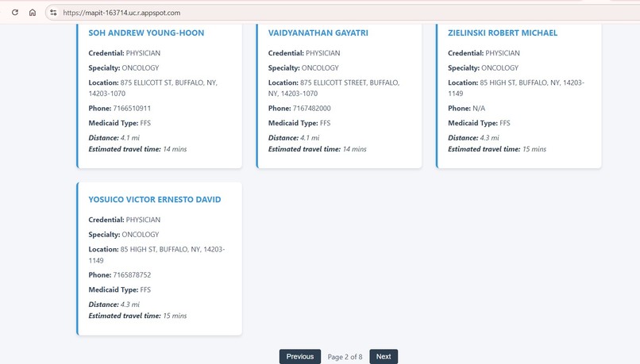Viewport: 640px width, 364px height.
Task: Select Yosuico's Estimated travel time 15 mins
Action: pyautogui.click(x=137, y=316)
